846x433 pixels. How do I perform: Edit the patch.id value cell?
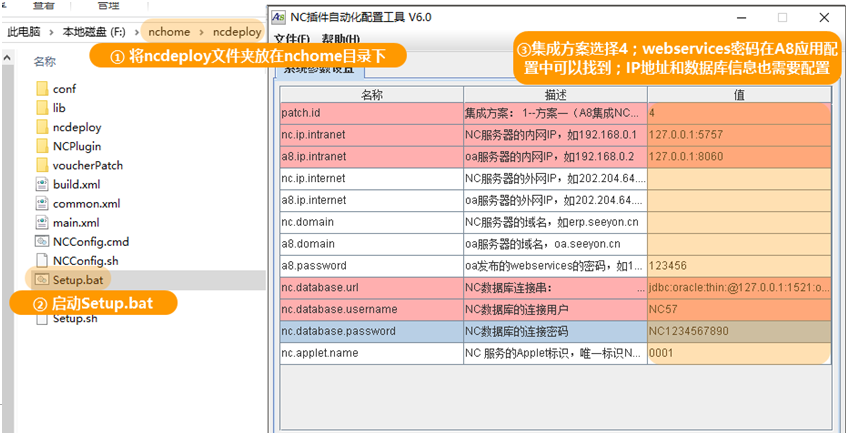click(739, 113)
